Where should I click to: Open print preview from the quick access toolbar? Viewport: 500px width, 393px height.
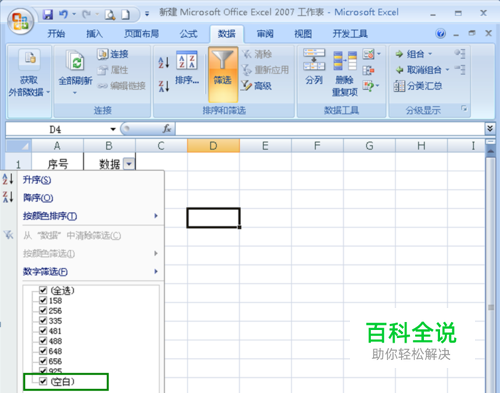click(110, 15)
